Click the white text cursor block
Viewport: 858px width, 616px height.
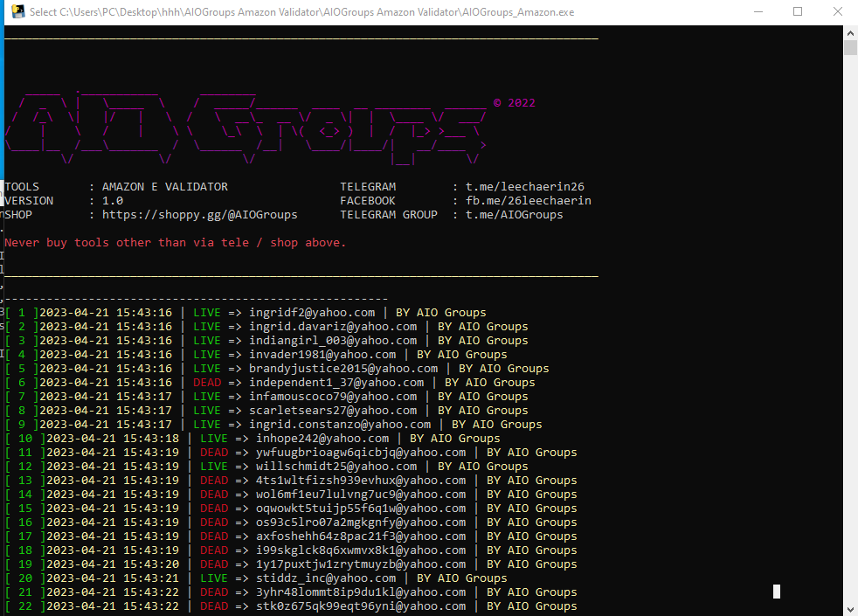pyautogui.click(x=776, y=592)
